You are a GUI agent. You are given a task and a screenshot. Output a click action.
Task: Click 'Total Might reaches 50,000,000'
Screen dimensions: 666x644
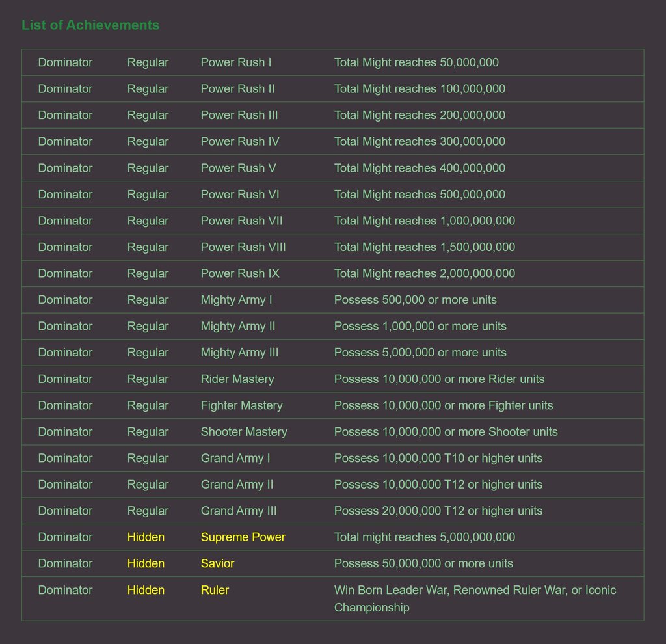tap(416, 62)
